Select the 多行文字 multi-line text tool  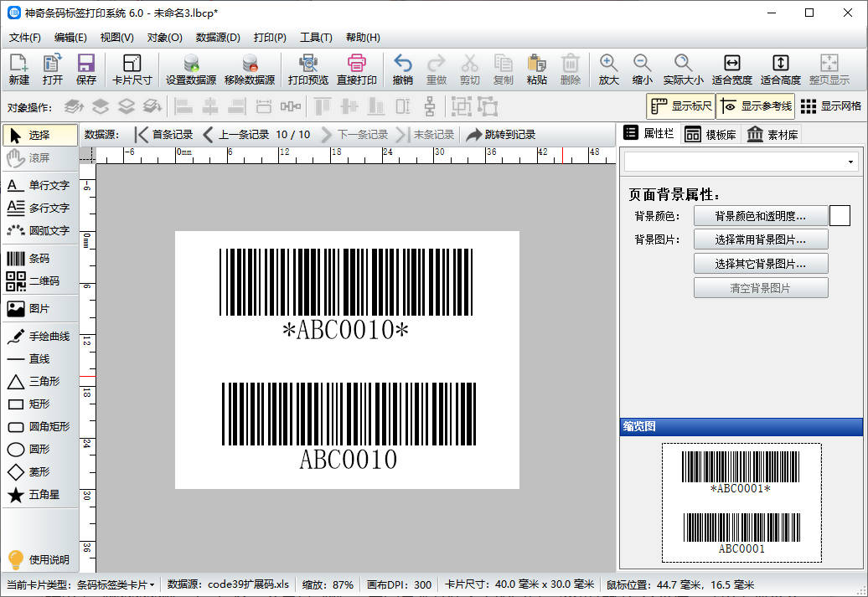pyautogui.click(x=39, y=208)
